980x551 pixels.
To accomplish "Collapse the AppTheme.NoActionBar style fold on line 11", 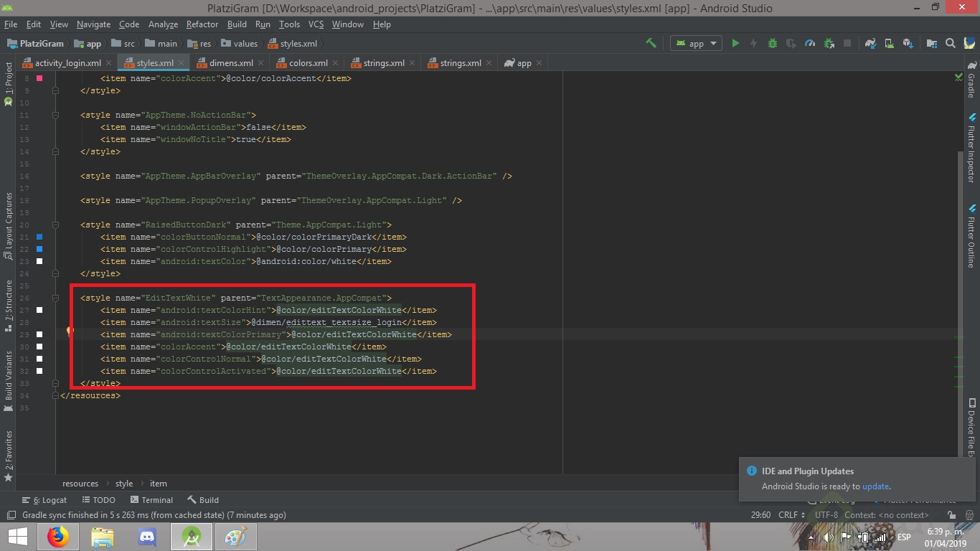I will coord(55,115).
